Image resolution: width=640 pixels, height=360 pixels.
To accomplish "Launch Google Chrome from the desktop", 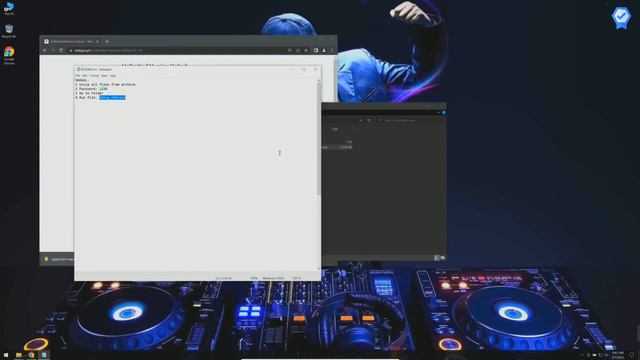I will point(9,55).
